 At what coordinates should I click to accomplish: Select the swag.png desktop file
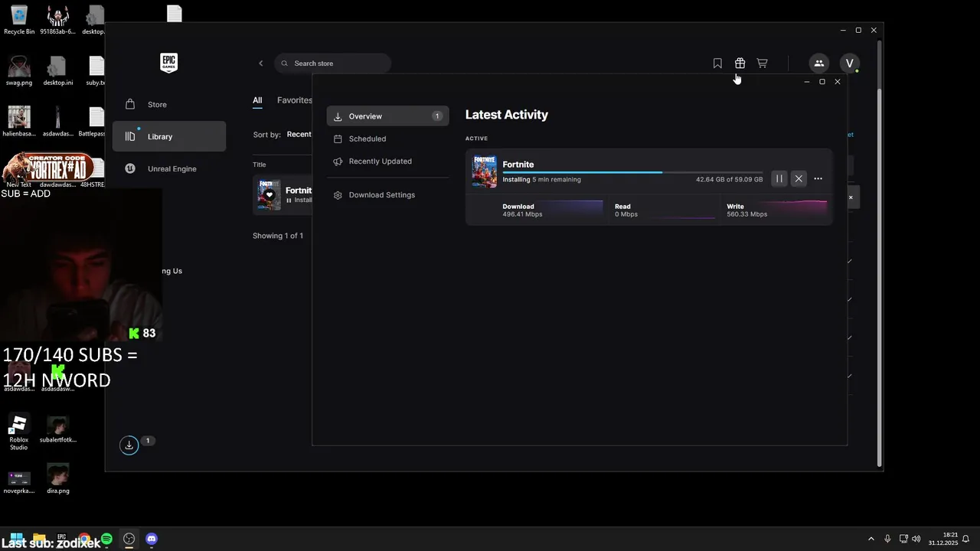(19, 71)
